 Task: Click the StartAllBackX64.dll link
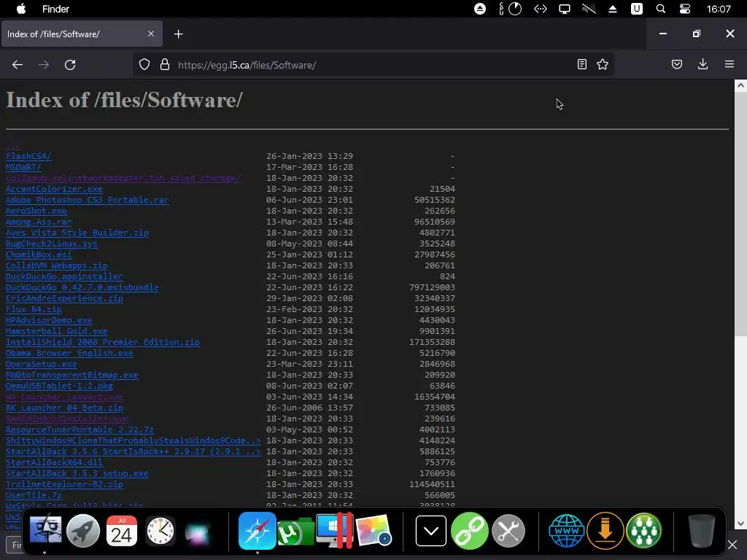[x=54, y=462]
